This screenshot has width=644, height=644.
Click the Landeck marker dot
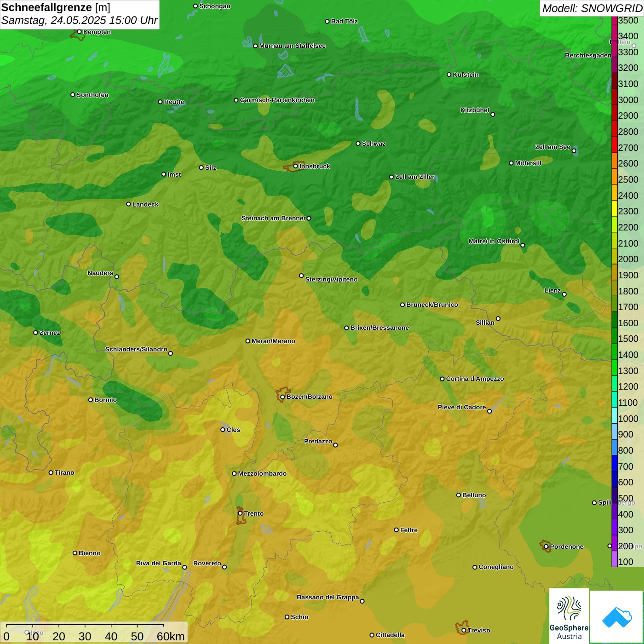pos(128,204)
